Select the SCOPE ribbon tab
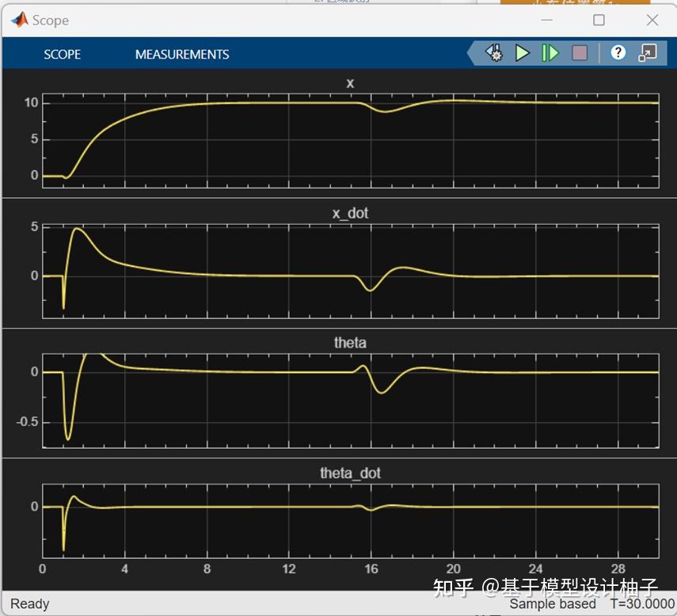The image size is (677, 616). click(63, 54)
